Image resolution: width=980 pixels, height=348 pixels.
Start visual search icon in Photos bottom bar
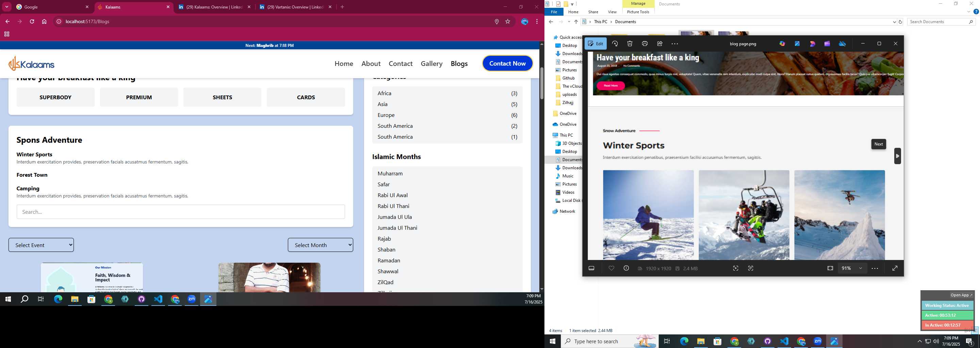click(736, 268)
